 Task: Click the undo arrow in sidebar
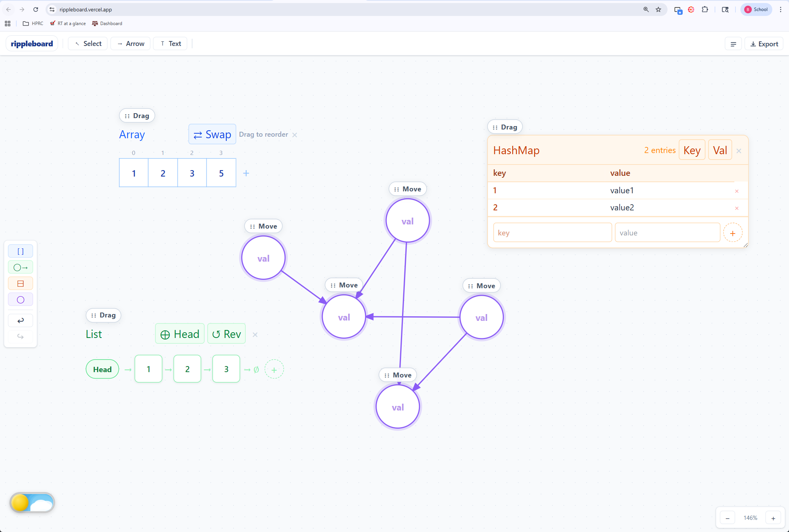point(21,320)
